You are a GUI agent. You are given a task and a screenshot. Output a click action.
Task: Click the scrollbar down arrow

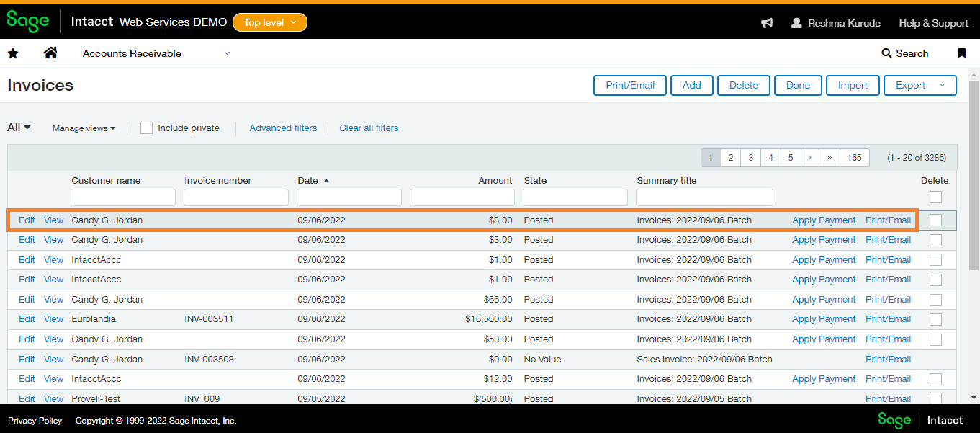pyautogui.click(x=974, y=398)
